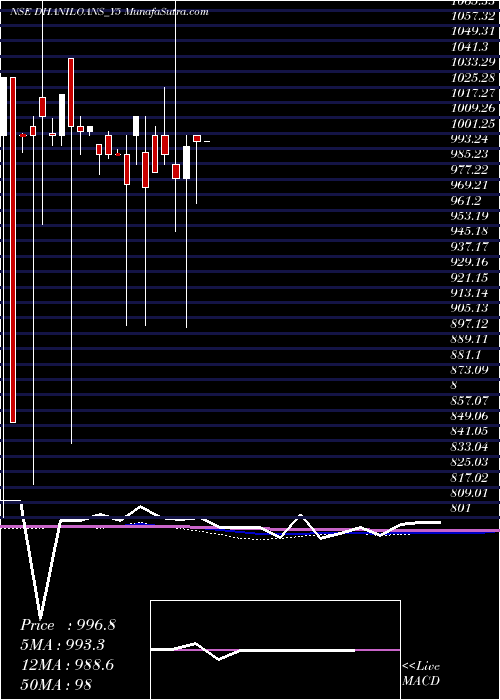Click the 1033.29 price level label
This screenshot has width=500, height=700.
pos(473,62)
